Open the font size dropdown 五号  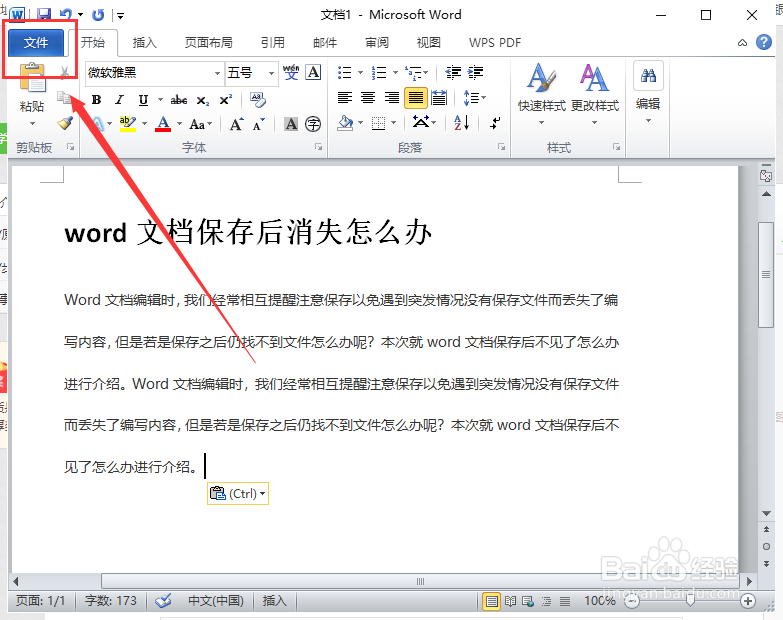pyautogui.click(x=271, y=73)
